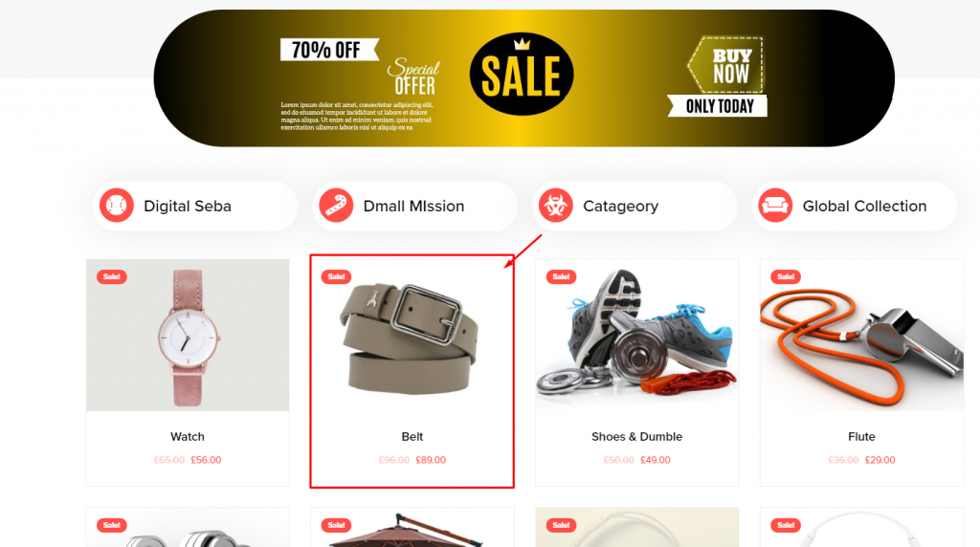Click the Sale! badge on Watch
Image resolution: width=980 pixels, height=547 pixels.
(x=112, y=276)
